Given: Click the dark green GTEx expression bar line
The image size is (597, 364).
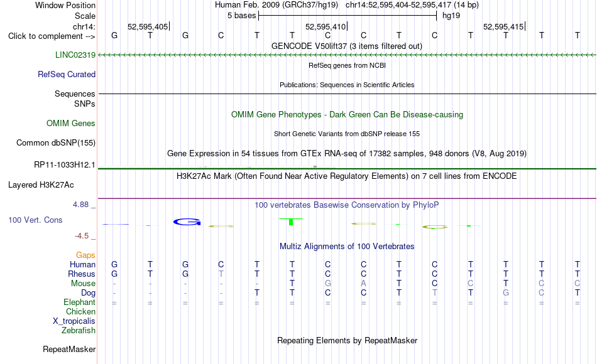Looking at the screenshot, I should coord(347,168).
